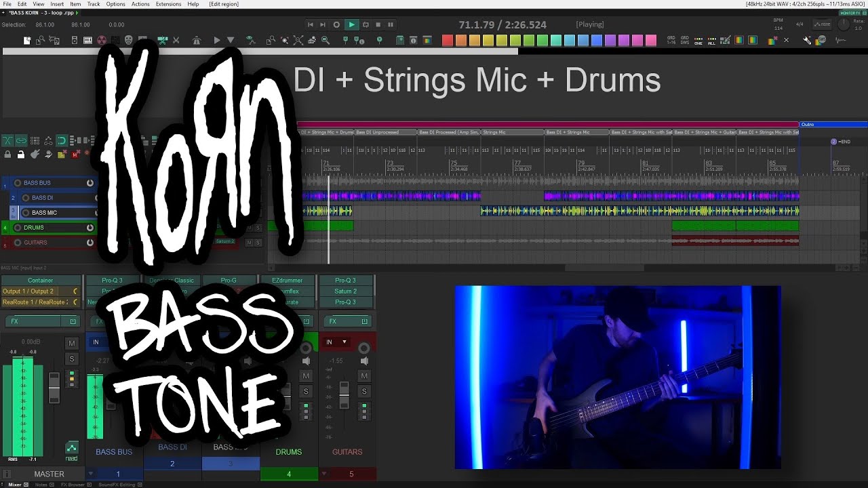Click the radioactive symbol toolbar icon
Viewport: 868px width, 488px height.
[102, 41]
